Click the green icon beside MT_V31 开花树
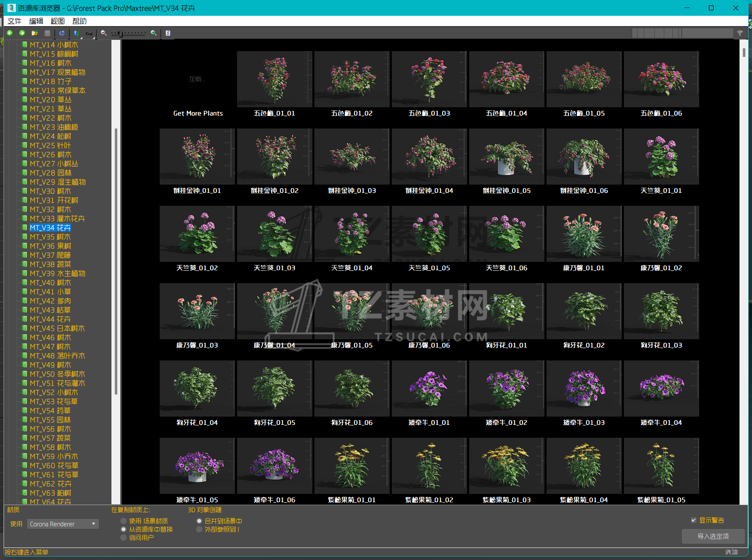 [x=25, y=200]
